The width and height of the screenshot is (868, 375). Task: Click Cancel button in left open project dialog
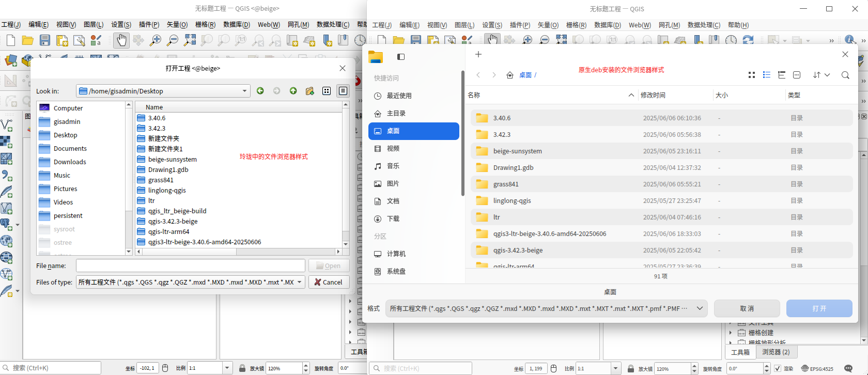point(329,282)
